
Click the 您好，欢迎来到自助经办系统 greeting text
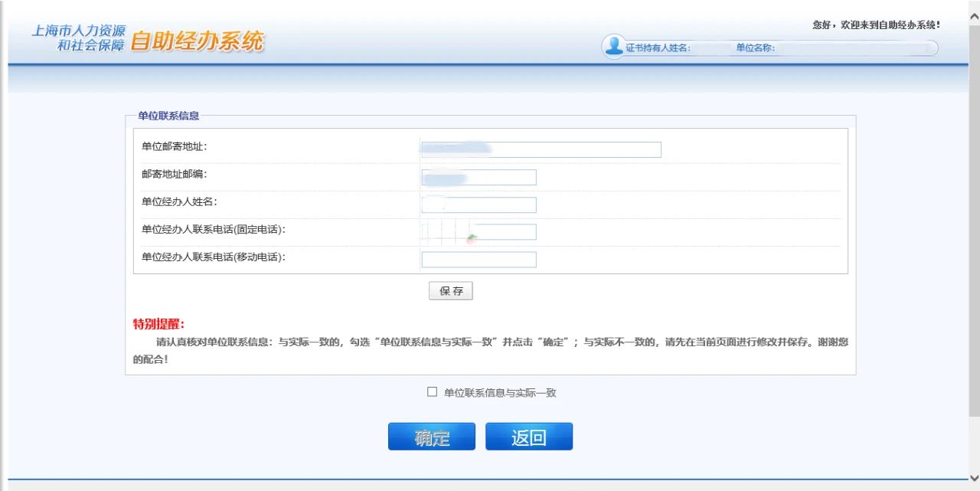(x=873, y=24)
